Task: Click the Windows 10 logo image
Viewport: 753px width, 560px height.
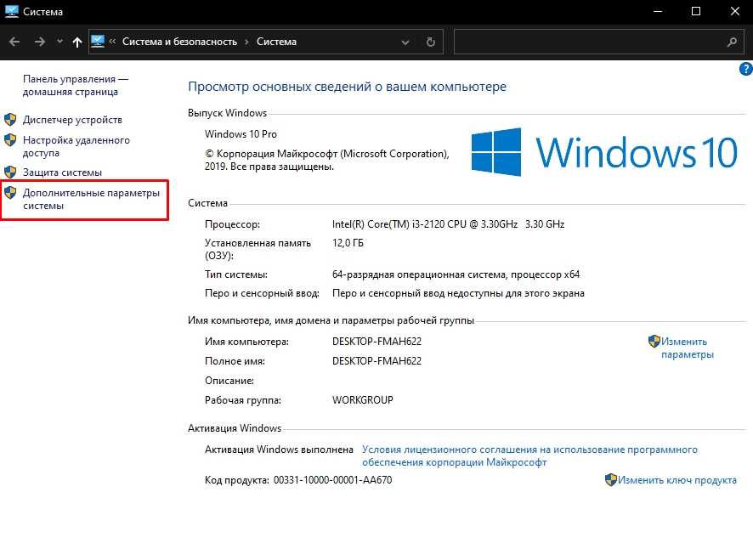Action: [x=604, y=153]
